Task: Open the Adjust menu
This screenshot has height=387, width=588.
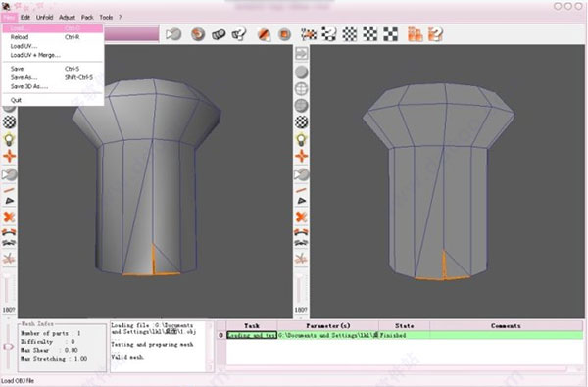Action: point(67,18)
